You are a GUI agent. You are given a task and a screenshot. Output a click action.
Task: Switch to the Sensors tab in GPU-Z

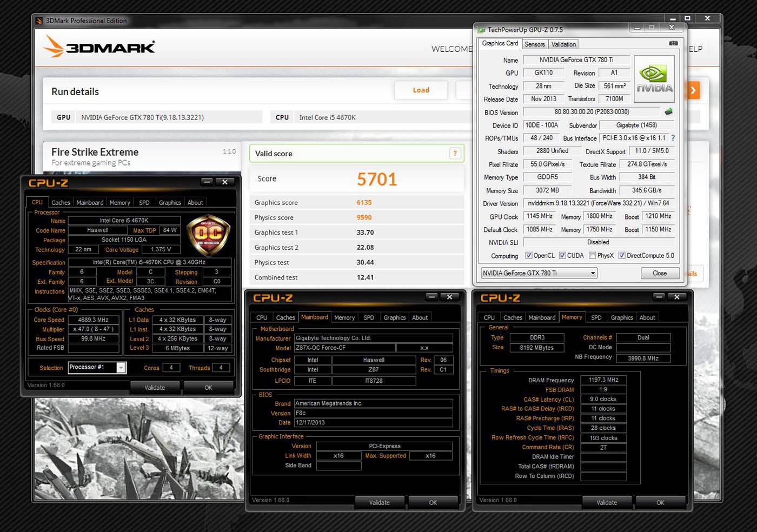(x=535, y=44)
